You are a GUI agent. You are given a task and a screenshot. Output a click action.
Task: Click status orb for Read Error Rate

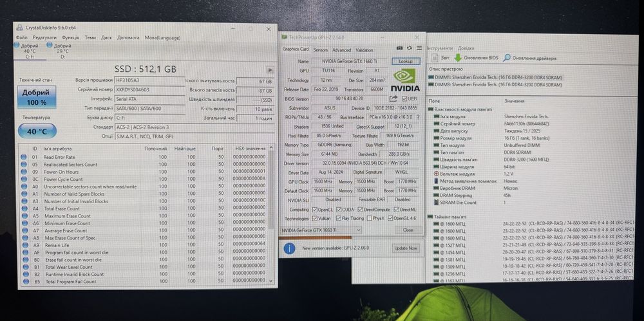(x=24, y=157)
